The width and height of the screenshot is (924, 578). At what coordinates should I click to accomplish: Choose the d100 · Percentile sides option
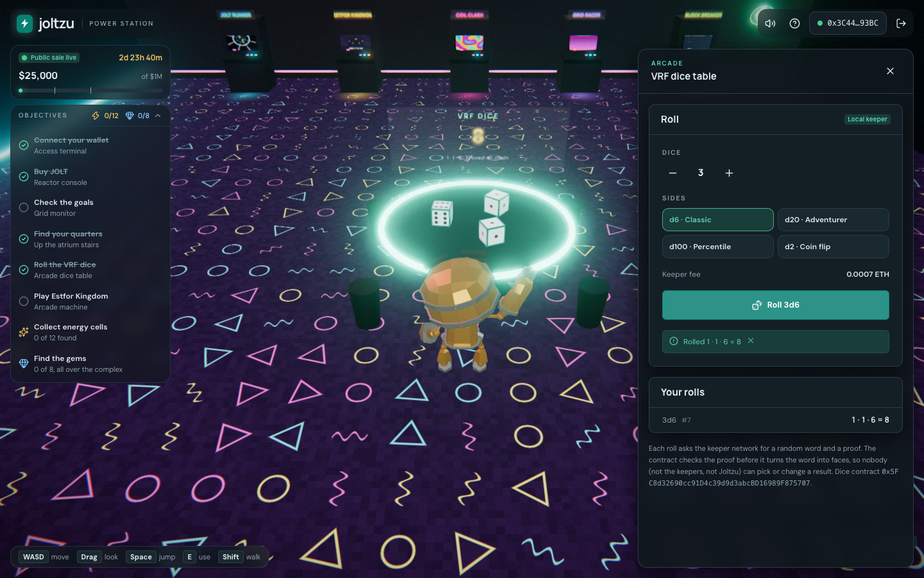(717, 247)
